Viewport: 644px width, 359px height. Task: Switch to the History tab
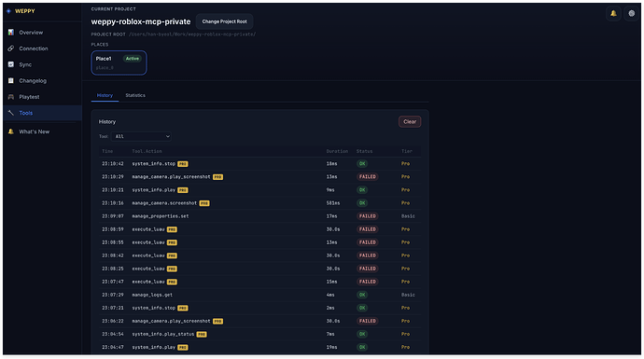[105, 95]
